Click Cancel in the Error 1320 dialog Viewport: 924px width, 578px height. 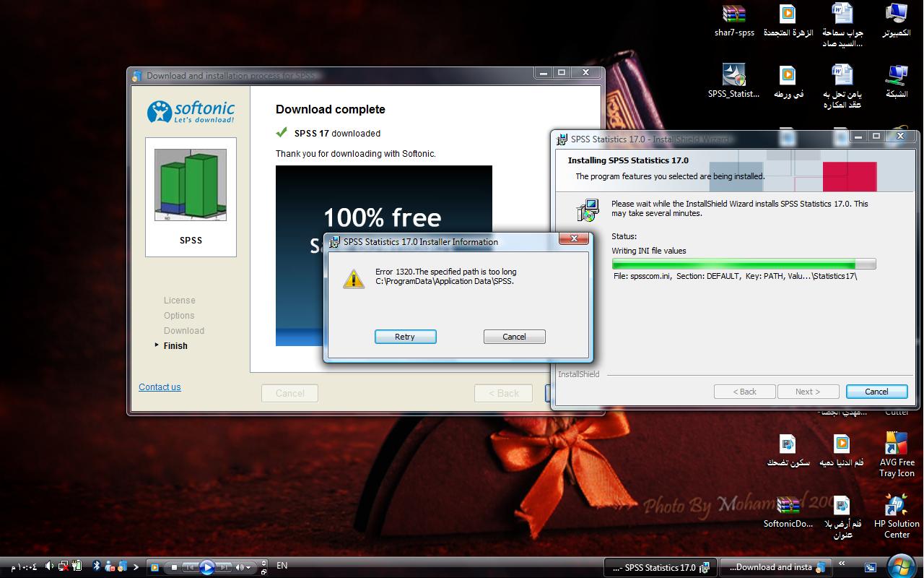pyautogui.click(x=514, y=337)
